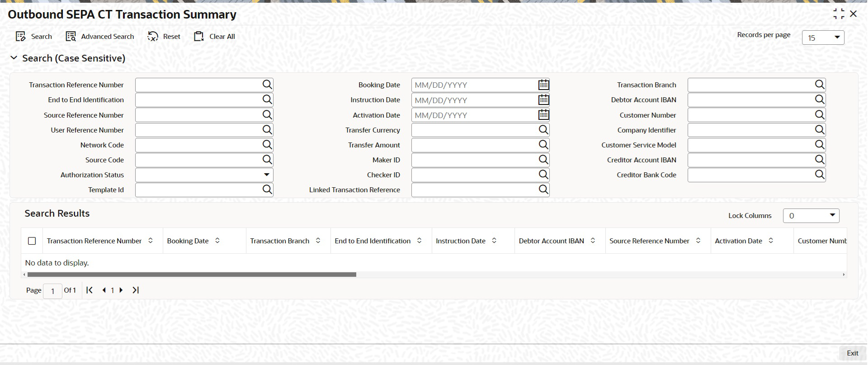Screen dimensions: 868x365
Task: Sort by Transaction Reference Number column
Action: (x=151, y=241)
